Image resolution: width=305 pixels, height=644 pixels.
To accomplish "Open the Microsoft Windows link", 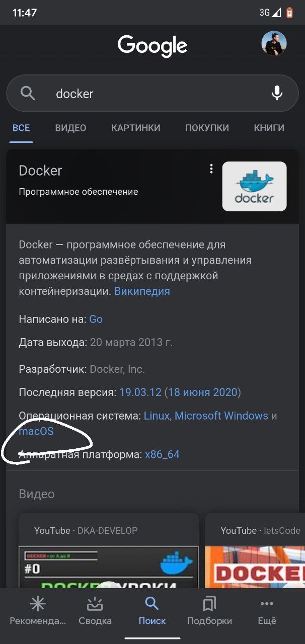I will click(x=221, y=416).
